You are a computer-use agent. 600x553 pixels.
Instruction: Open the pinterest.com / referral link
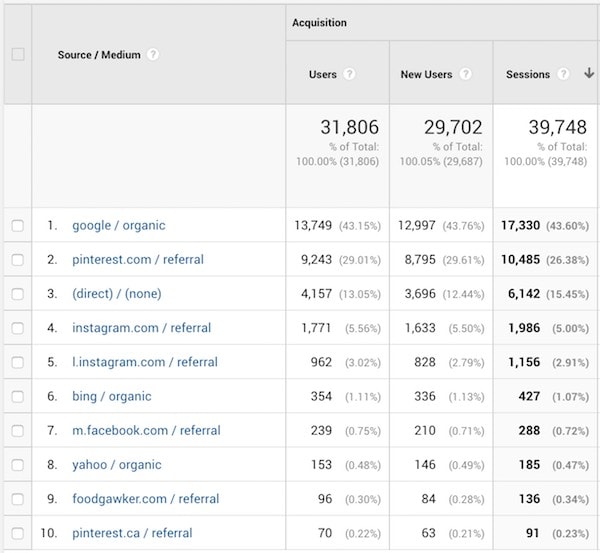(138, 259)
